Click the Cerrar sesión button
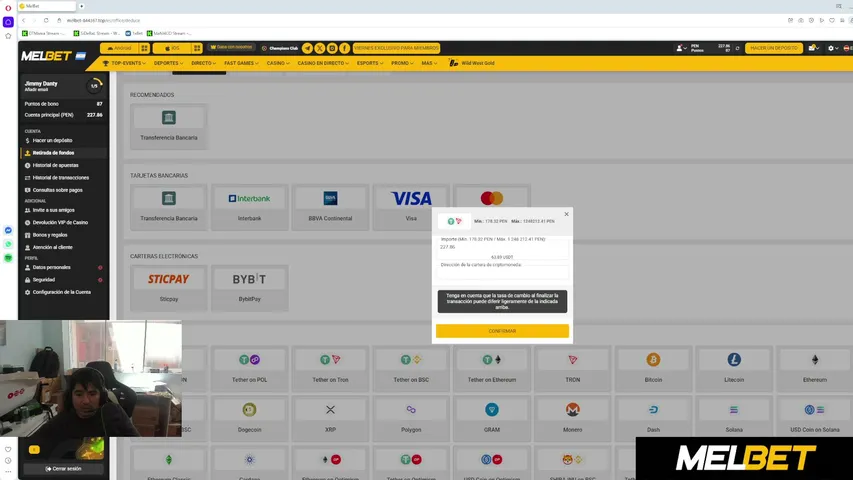 tap(63, 469)
